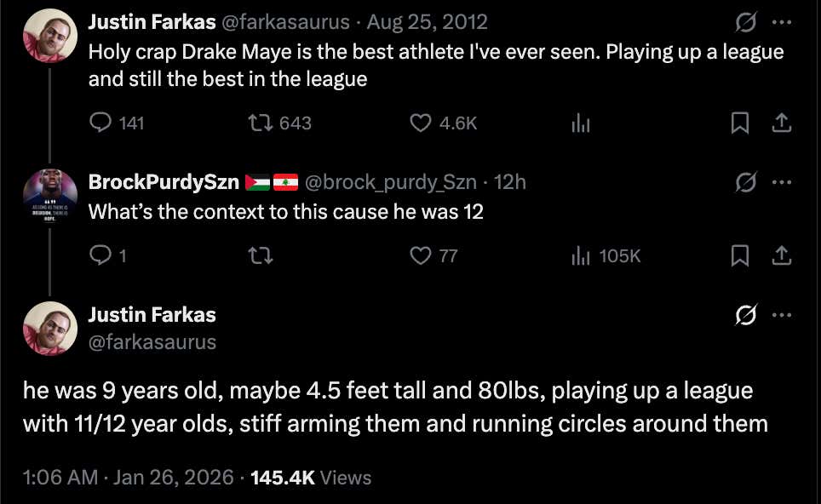Screen dimensions: 821x504
Task: Open the more options menu on the top tweet
Action: pos(782,22)
